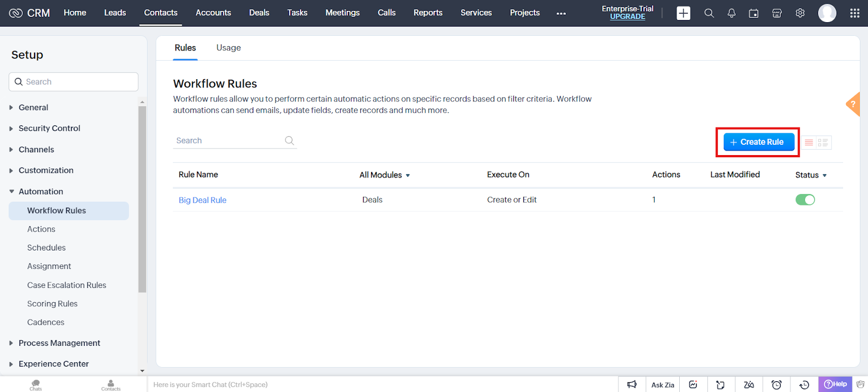Image resolution: width=868 pixels, height=392 pixels.
Task: Switch to list view icon
Action: point(809,143)
